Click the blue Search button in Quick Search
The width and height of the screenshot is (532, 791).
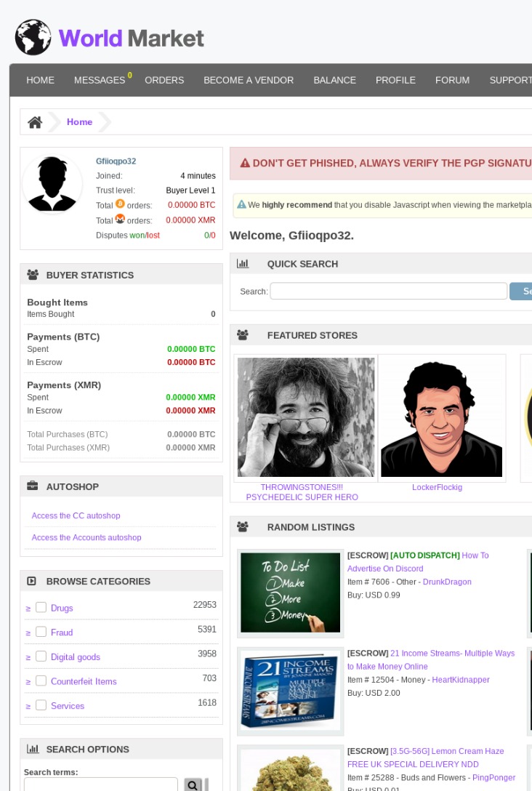tap(521, 291)
